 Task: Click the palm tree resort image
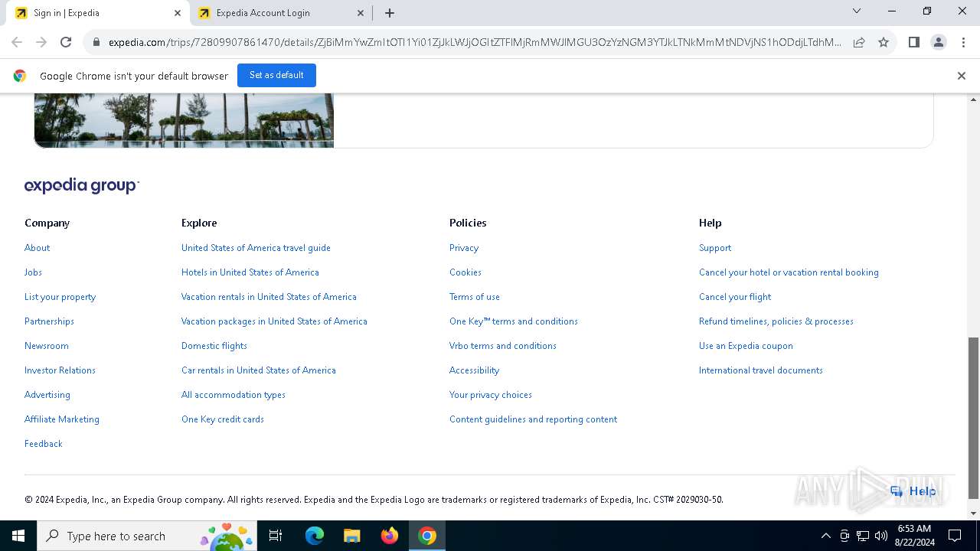[x=184, y=120]
